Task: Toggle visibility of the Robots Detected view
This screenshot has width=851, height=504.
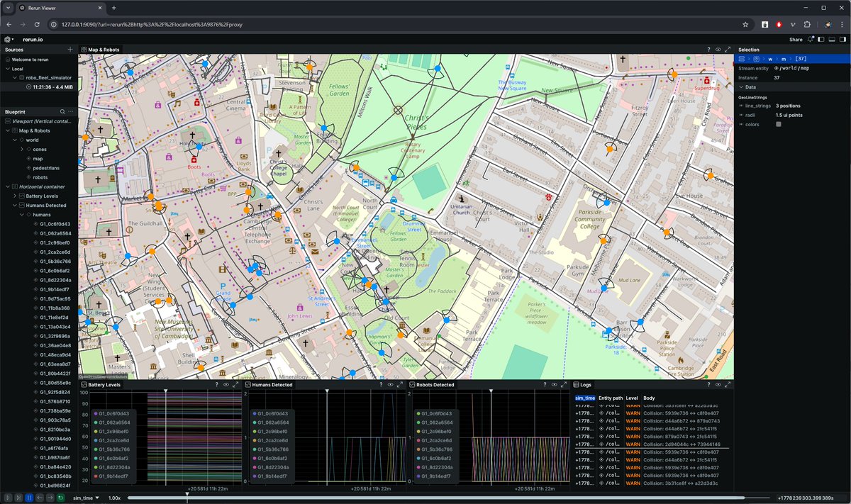Action: tap(553, 385)
